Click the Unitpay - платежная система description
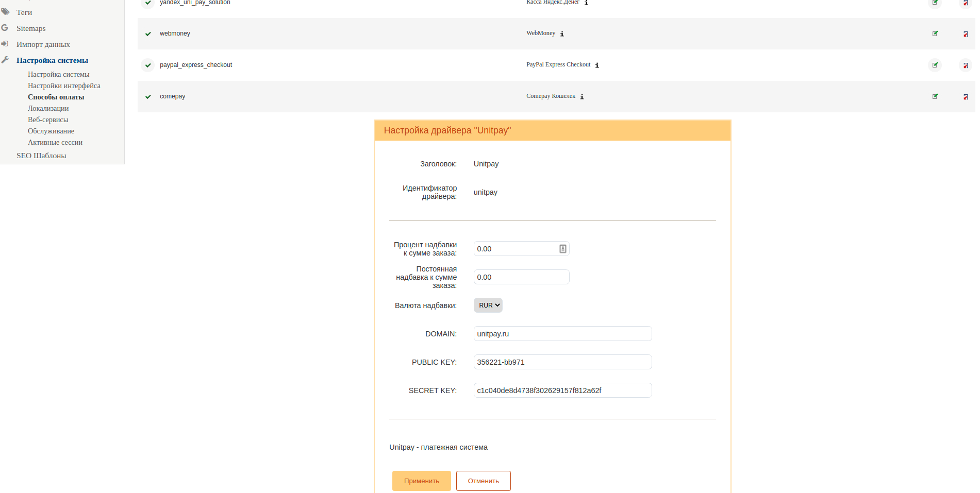Viewport: 980px width, 493px height. (438, 447)
